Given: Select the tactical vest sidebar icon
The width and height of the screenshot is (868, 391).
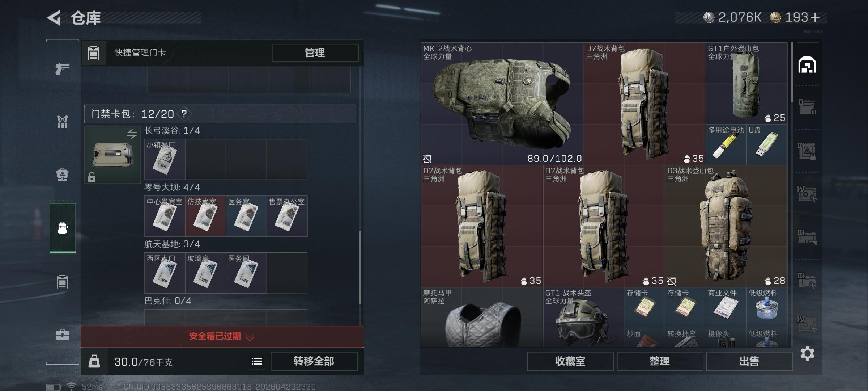Looking at the screenshot, I should point(62,122).
